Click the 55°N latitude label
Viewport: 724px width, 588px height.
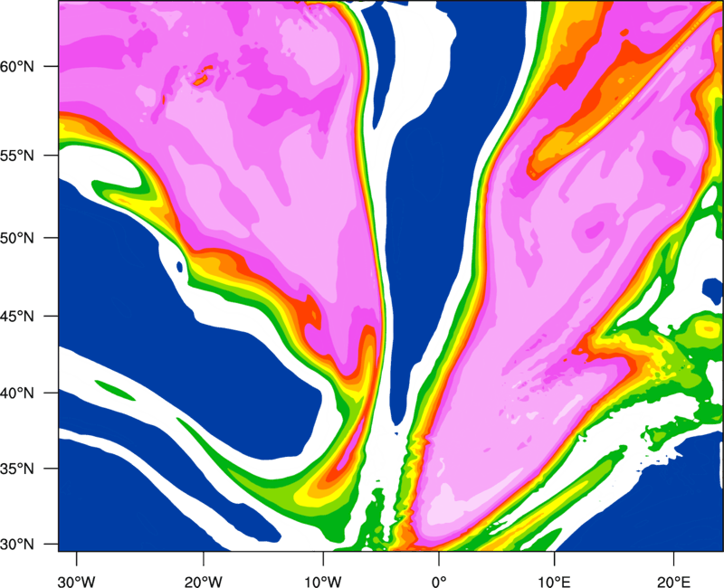pyautogui.click(x=17, y=155)
